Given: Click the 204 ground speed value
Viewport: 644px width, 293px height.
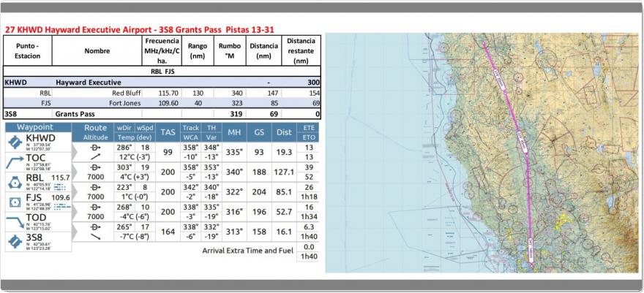Looking at the screenshot, I should click(259, 192).
